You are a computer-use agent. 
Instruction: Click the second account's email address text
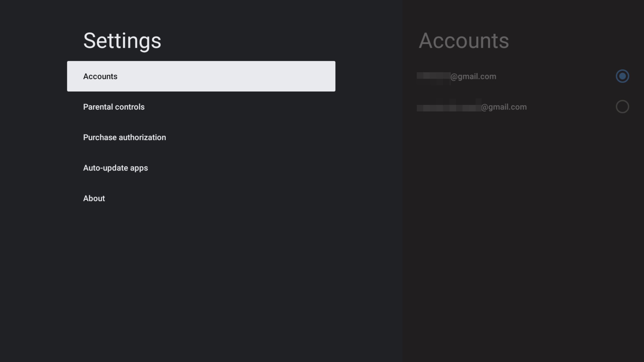[x=472, y=107]
